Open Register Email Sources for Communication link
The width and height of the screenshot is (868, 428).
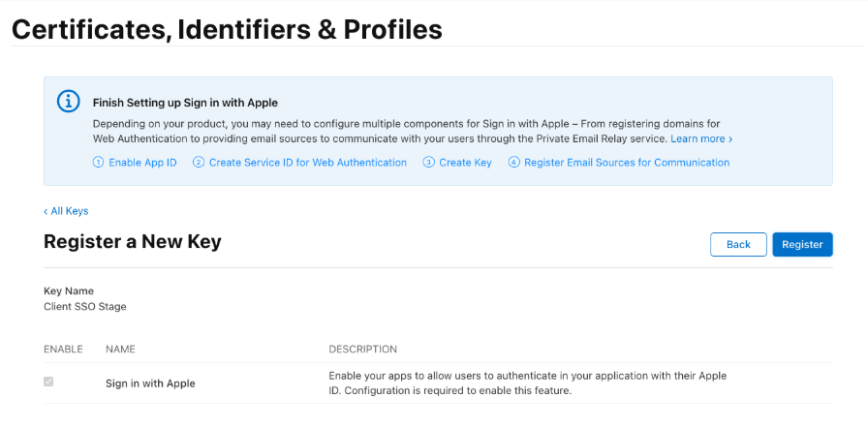pos(627,163)
